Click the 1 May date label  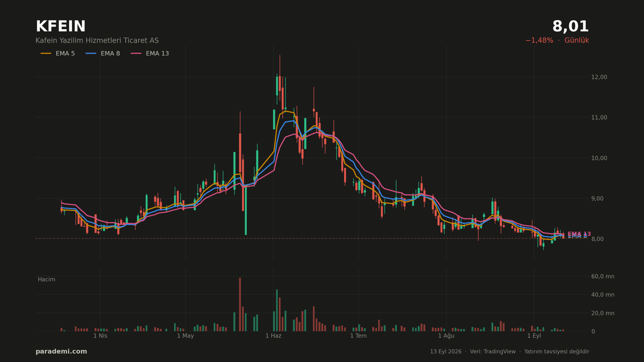point(186,336)
